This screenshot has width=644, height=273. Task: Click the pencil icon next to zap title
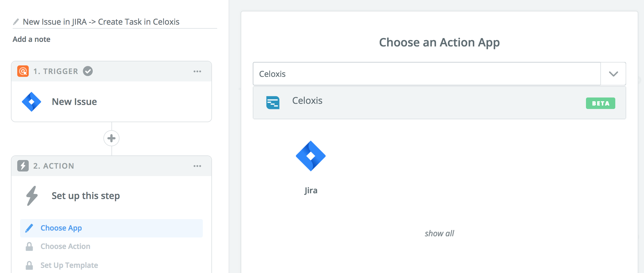[x=16, y=22]
